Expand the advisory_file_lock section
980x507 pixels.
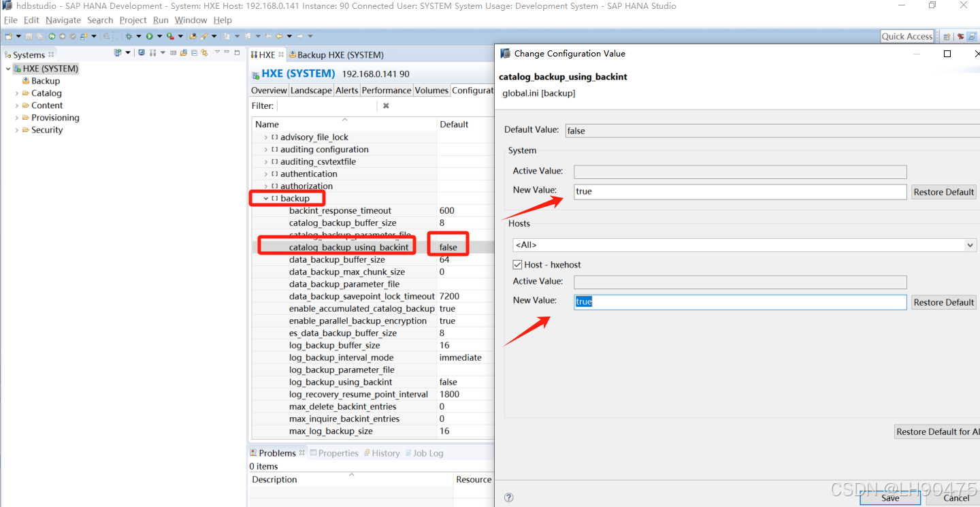pos(265,137)
